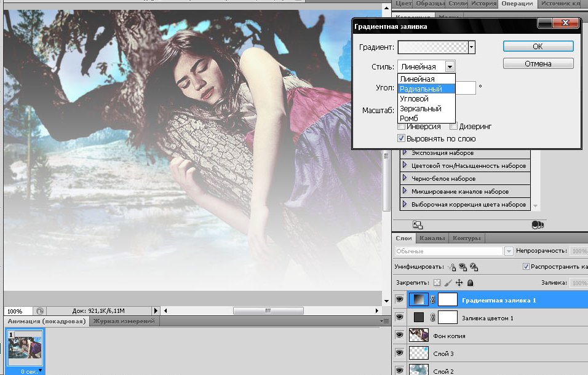The width and height of the screenshot is (588, 375).
Task: Click the gradient preview swatch
Action: (433, 47)
